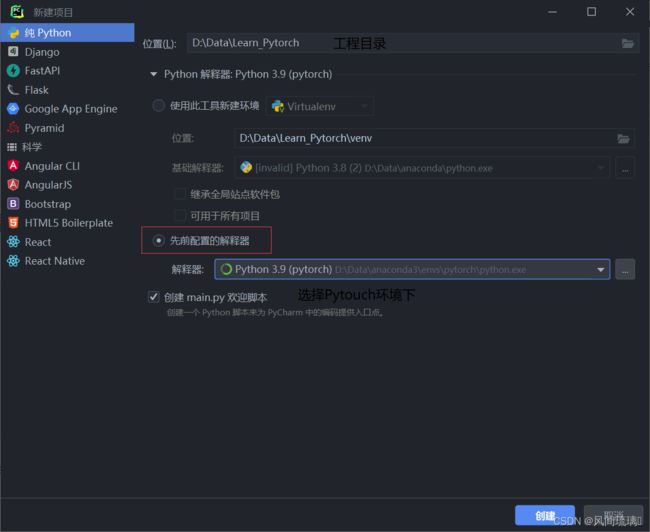Click the PyCharm logo in the title bar
650x532 pixels.
tap(17, 11)
